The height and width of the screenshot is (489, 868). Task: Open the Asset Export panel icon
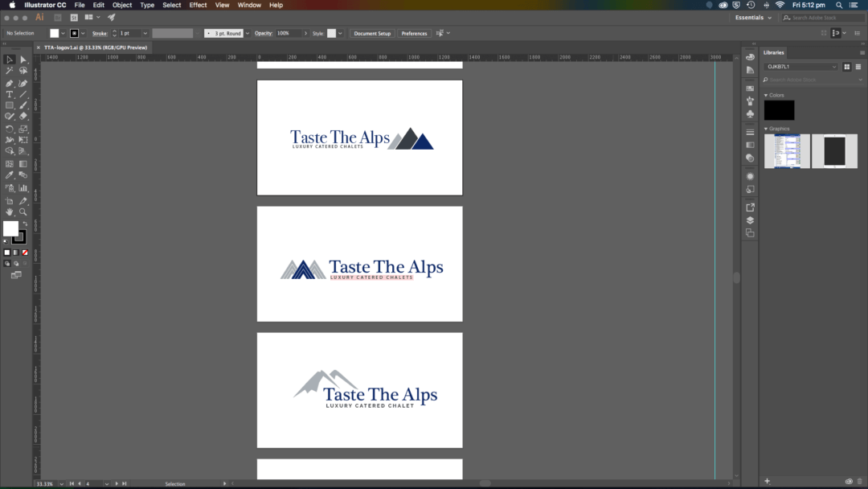click(x=750, y=208)
